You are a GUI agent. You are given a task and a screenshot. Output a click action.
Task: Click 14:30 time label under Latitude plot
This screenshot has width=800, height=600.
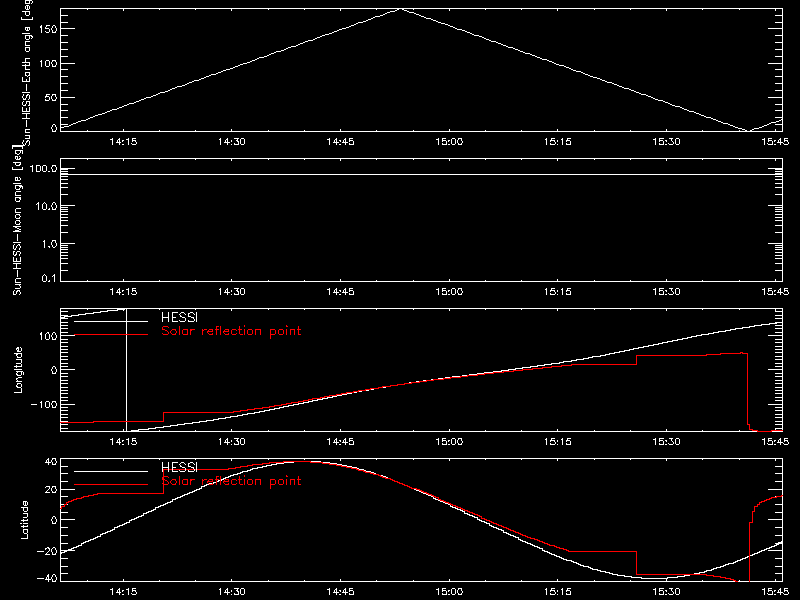point(232,592)
